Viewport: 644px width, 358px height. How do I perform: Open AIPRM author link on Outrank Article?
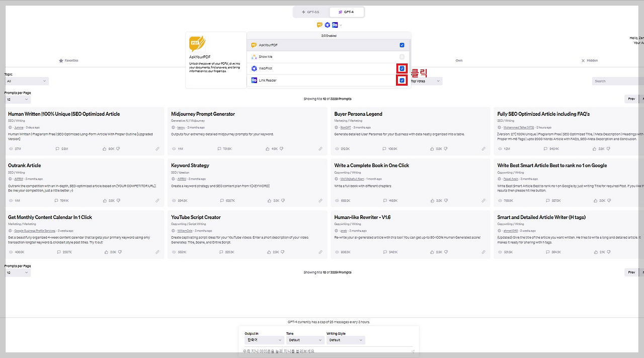point(19,179)
